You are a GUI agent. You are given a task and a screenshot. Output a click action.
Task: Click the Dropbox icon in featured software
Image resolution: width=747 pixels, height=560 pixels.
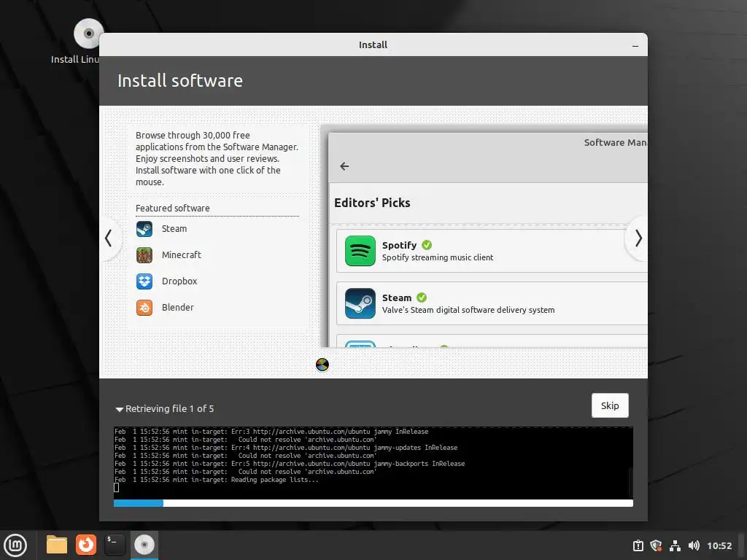[144, 281]
